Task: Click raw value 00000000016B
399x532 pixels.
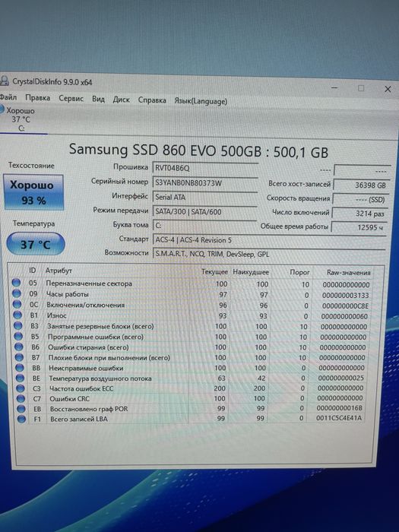Action: [x=340, y=408]
